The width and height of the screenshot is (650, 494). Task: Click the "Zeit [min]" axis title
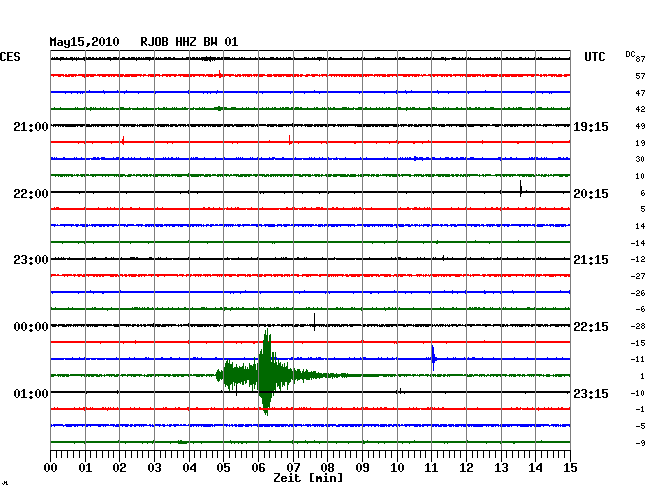(308, 478)
